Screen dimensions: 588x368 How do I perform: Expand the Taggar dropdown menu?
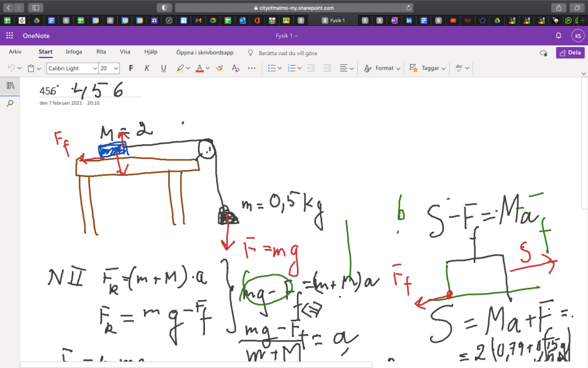428,68
